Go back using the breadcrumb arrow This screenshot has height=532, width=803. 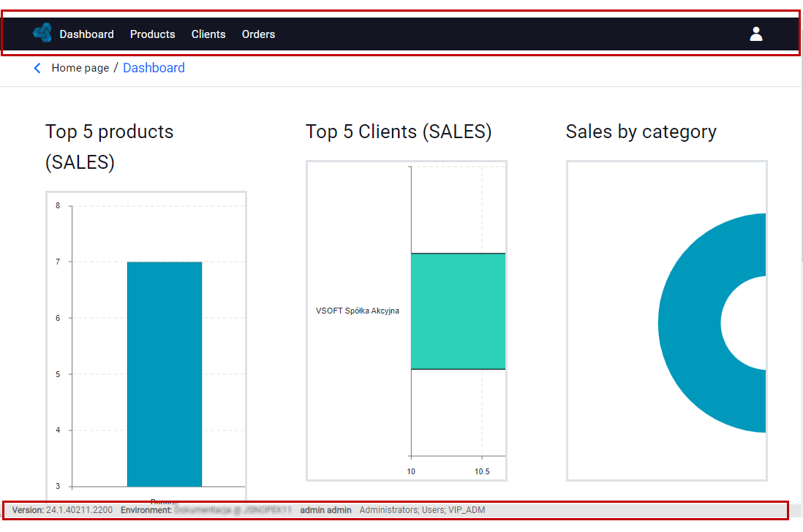[37, 68]
